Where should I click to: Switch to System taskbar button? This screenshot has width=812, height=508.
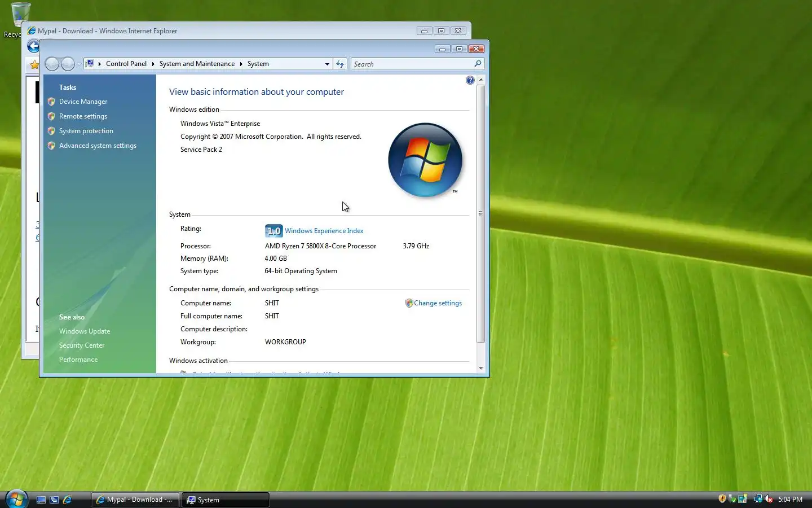point(225,500)
